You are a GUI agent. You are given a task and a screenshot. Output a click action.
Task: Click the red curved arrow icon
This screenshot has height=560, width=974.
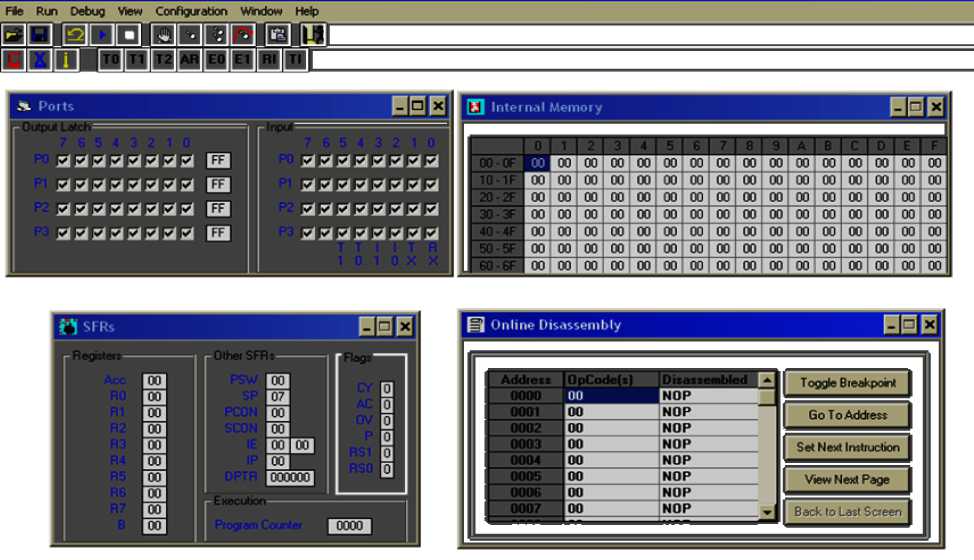244,35
